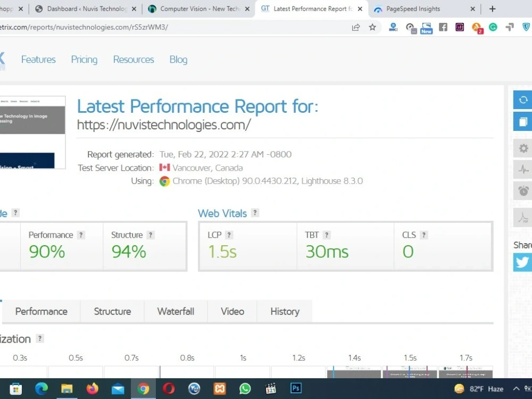Download PDF via the PDF icon
532x399 pixels.
[523, 218]
